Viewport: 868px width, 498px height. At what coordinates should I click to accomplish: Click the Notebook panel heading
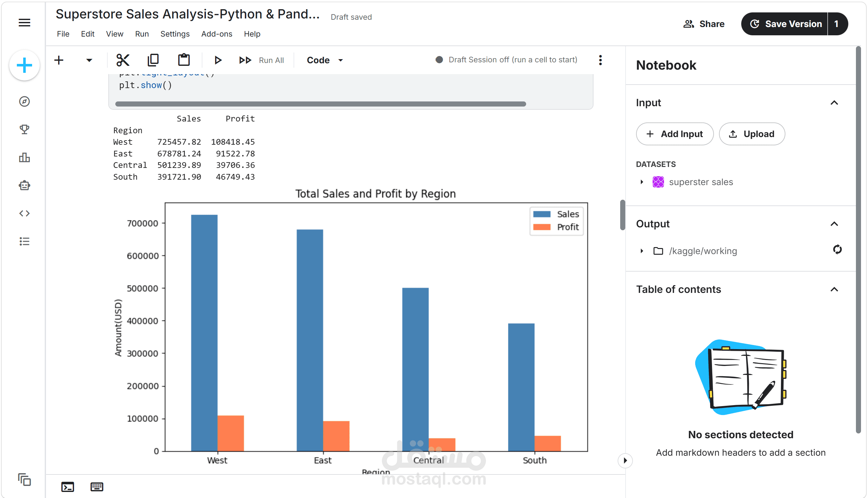click(666, 65)
